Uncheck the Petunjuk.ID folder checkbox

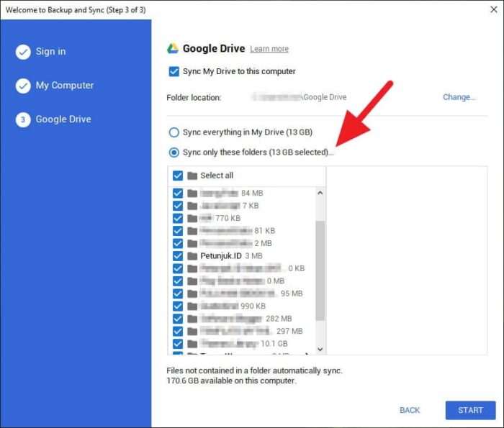178,256
